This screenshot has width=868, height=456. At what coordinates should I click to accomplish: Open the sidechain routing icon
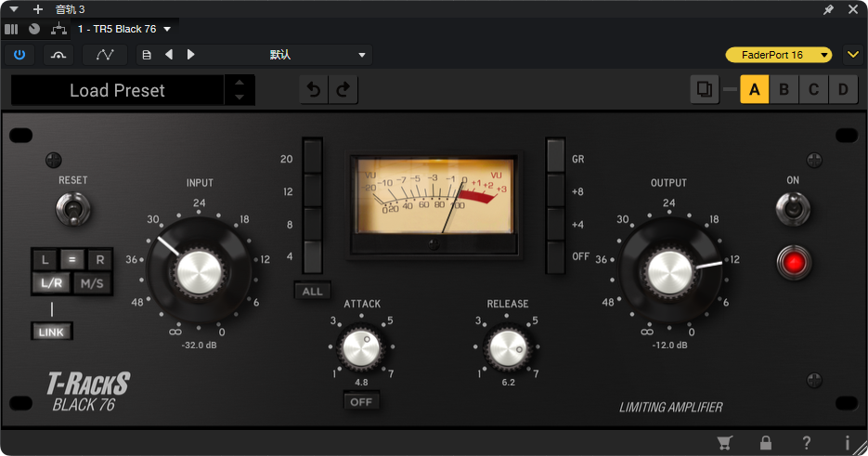tap(58, 29)
